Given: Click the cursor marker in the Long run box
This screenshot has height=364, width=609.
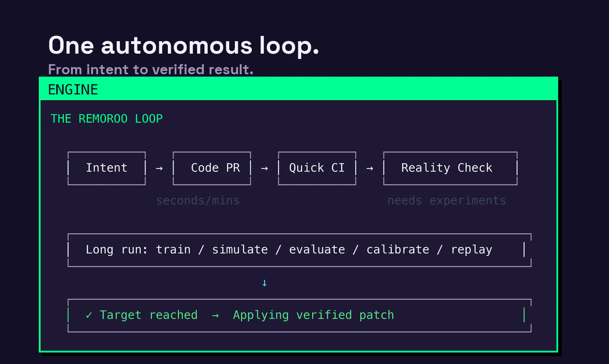Looking at the screenshot, I should point(524,249).
